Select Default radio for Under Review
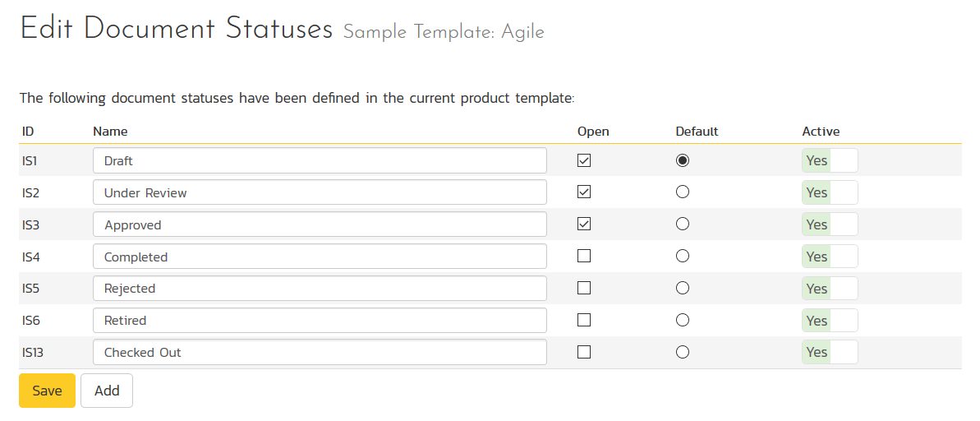This screenshot has width=980, height=421. click(x=682, y=192)
